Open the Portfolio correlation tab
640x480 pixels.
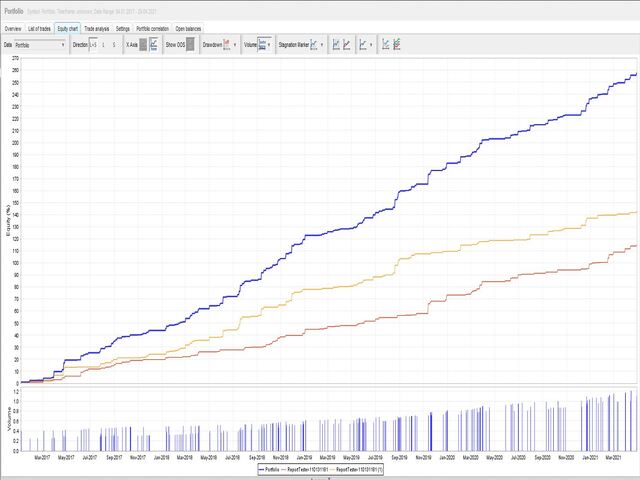pyautogui.click(x=152, y=29)
